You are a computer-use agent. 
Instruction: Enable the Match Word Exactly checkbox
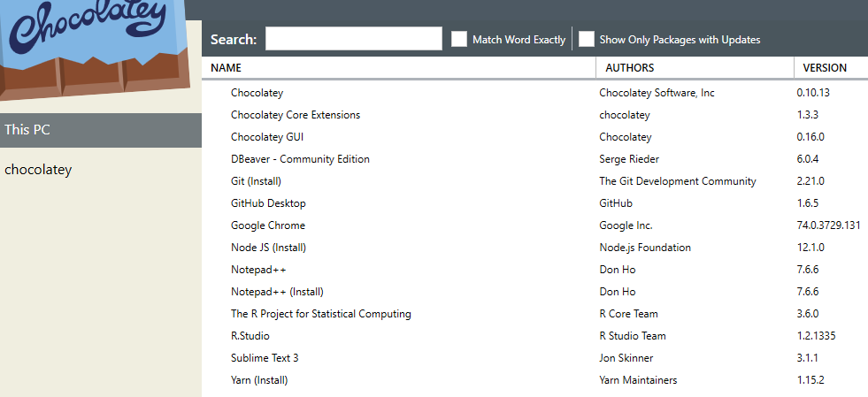459,39
